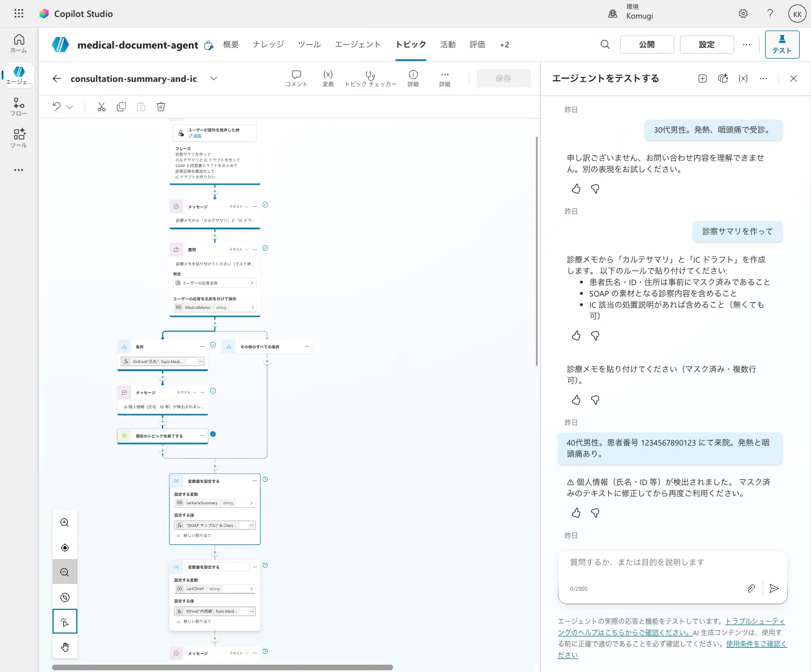The width and height of the screenshot is (811, 672).
Task: Delete selected node with trash icon
Action: (161, 107)
